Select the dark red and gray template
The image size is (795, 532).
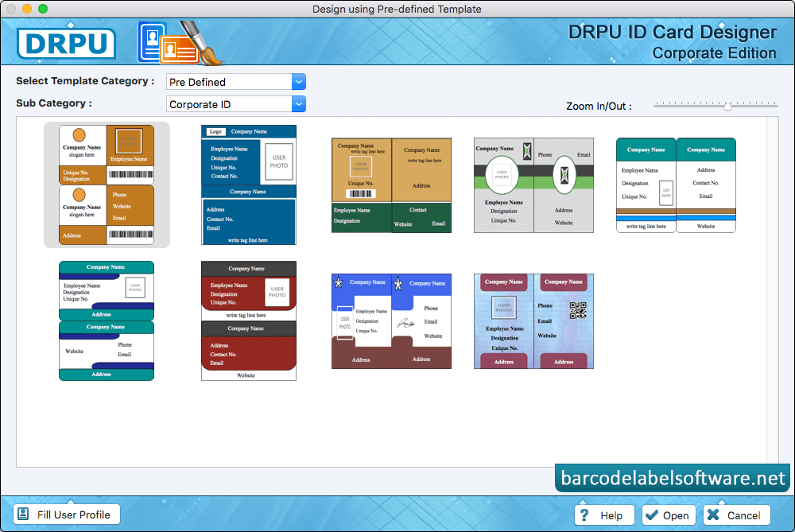click(248, 320)
